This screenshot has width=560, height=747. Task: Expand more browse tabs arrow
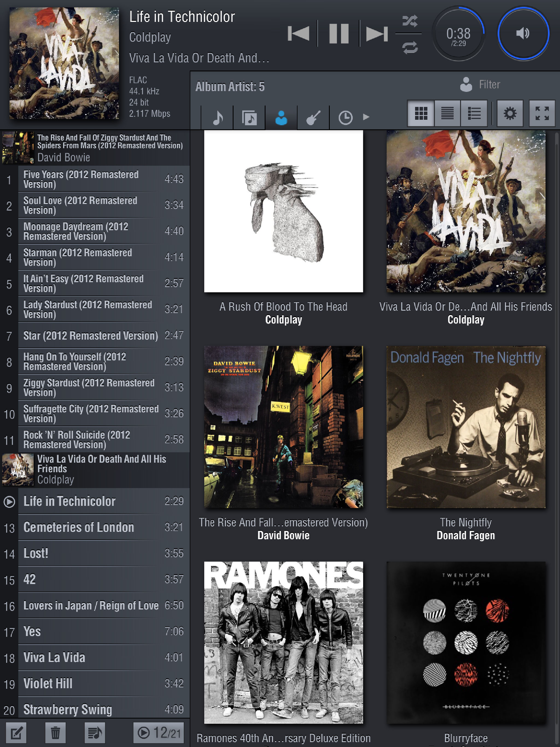[x=366, y=117]
